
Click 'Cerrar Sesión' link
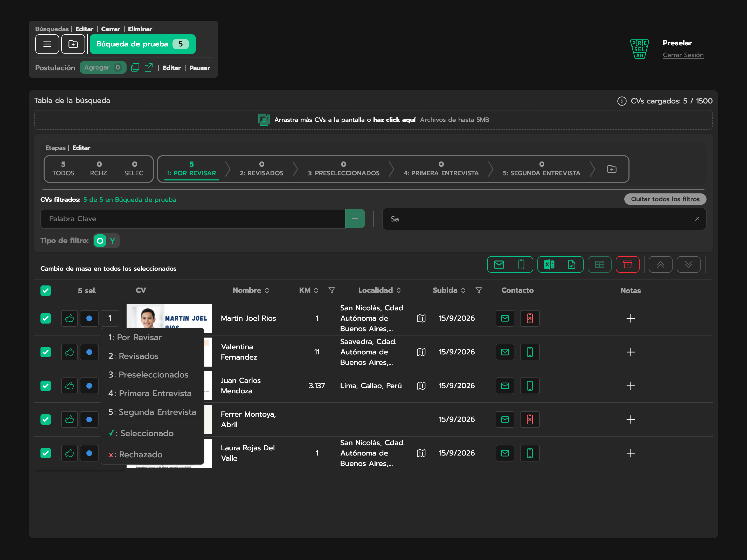683,55
